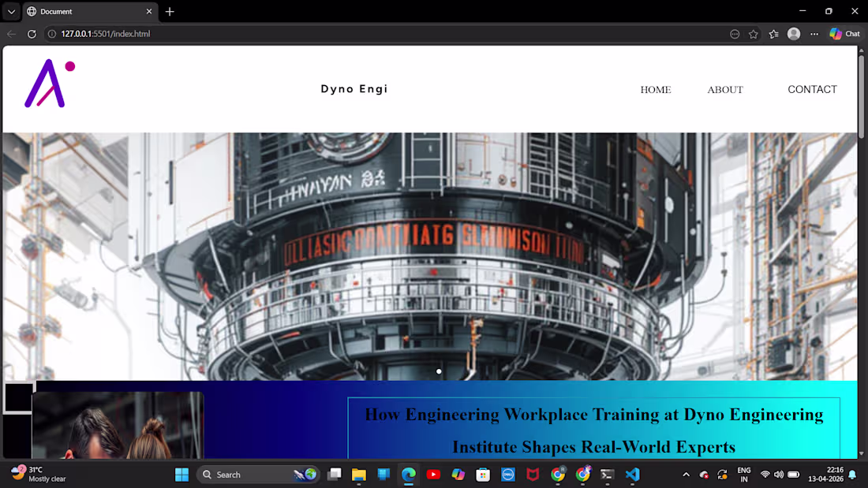868x488 pixels.
Task: Open YouTube from the taskbar
Action: click(433, 474)
